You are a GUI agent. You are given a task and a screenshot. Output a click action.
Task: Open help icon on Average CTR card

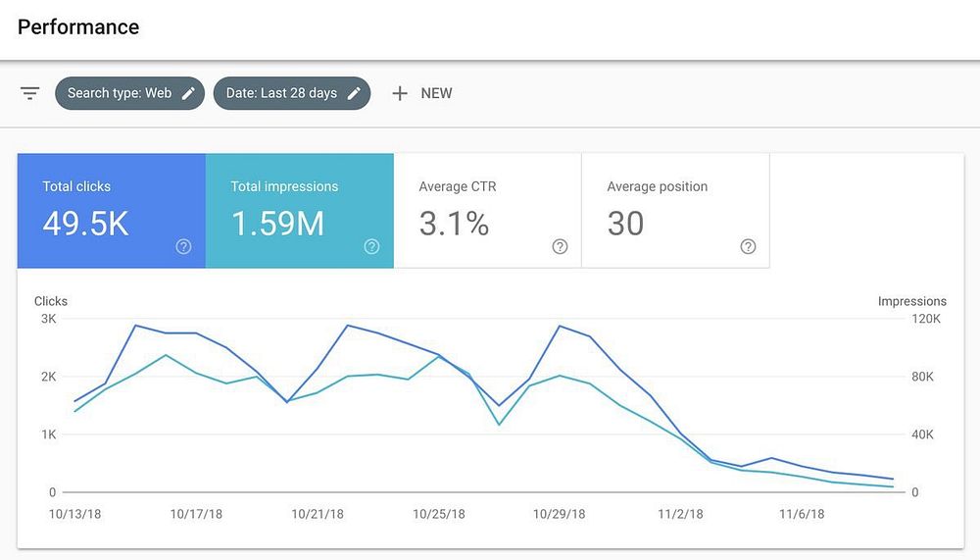560,246
